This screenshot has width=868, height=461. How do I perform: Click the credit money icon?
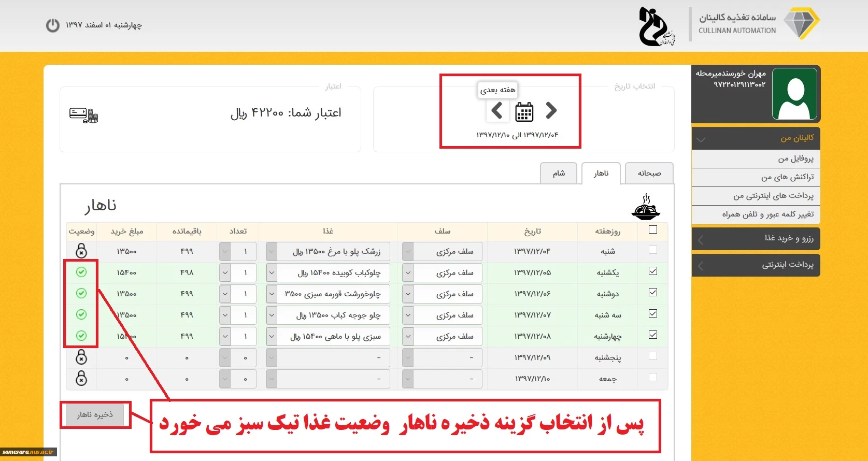(x=84, y=114)
